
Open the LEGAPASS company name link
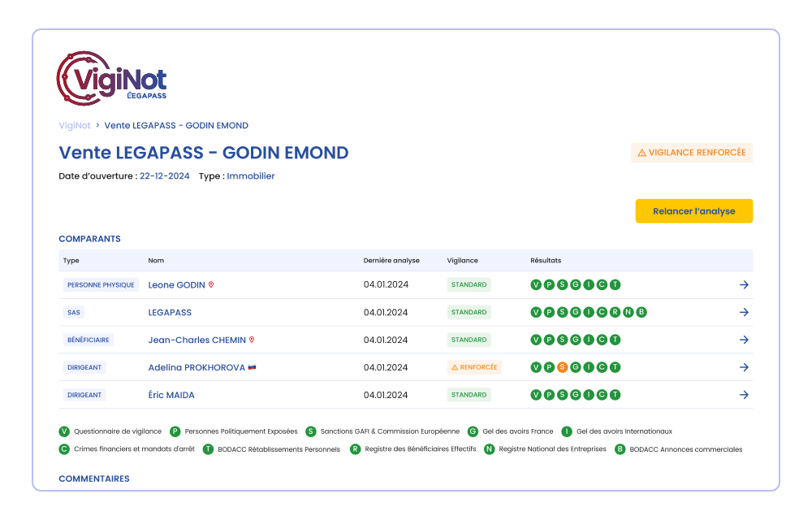click(170, 313)
